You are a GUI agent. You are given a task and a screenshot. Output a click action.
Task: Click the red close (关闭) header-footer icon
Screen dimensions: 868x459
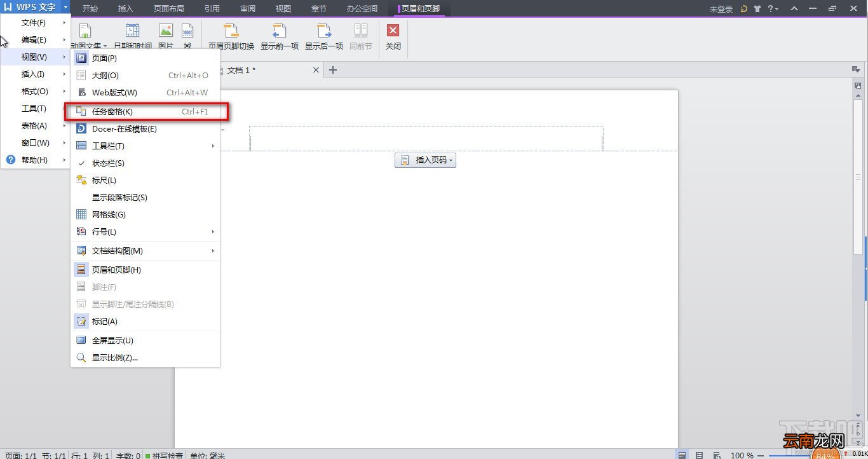[x=393, y=31]
